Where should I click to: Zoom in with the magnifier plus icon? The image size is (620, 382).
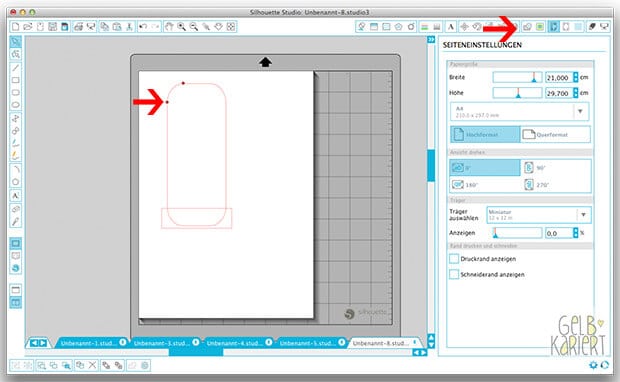181,26
